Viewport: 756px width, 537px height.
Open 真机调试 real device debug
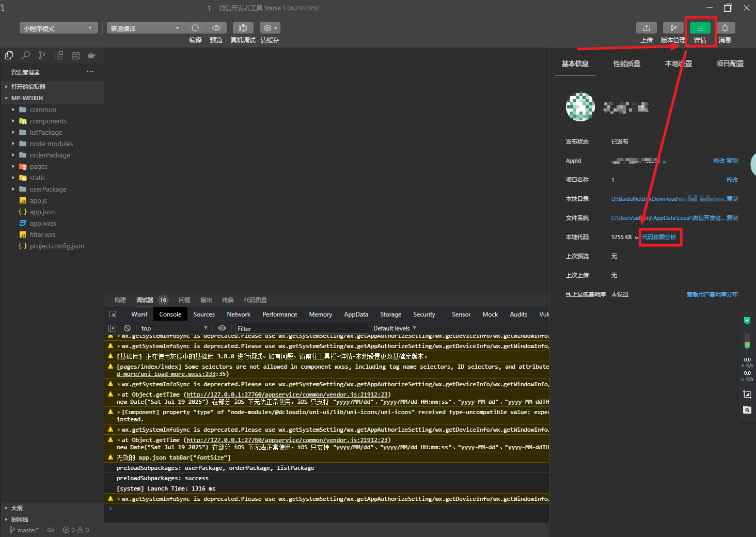(x=243, y=28)
